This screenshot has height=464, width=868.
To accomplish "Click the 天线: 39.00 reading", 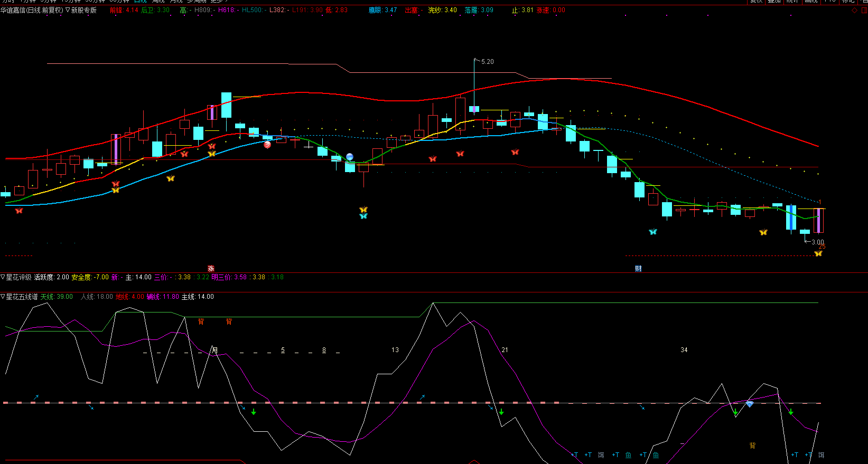I will [57, 297].
